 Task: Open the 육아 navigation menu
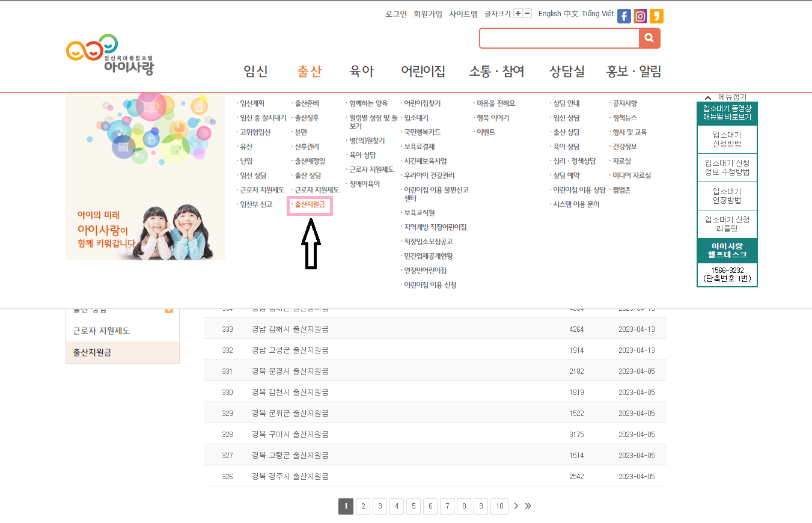tap(361, 71)
